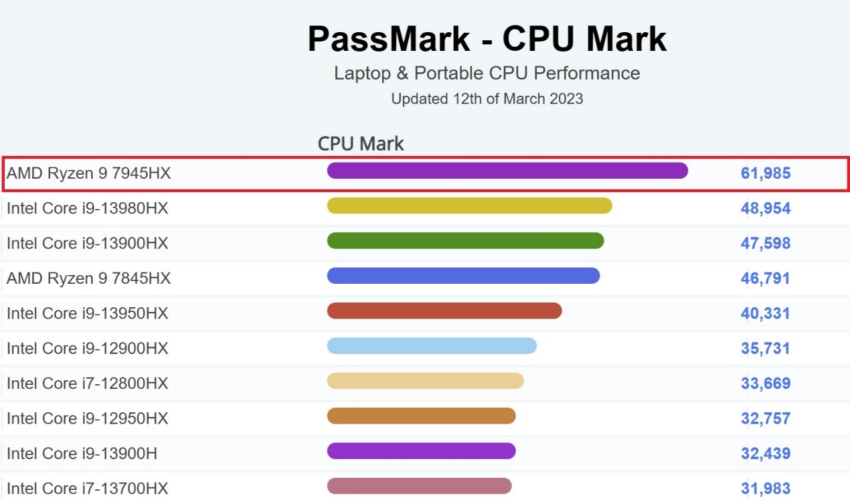Click the 61,985 score value
This screenshot has width=850, height=504.
[766, 173]
